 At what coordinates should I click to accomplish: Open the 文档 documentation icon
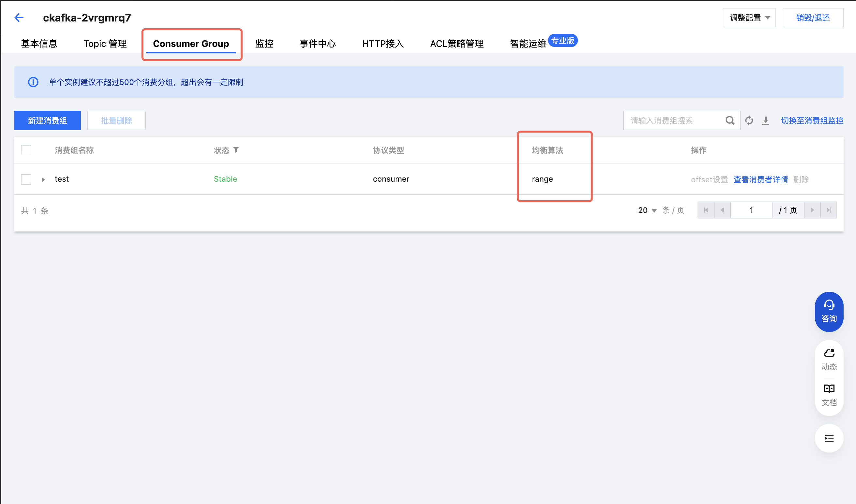[829, 395]
